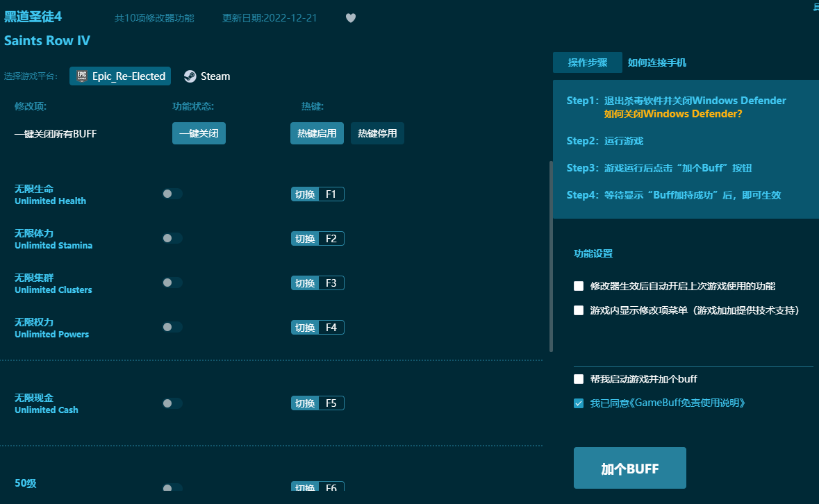Screen dimensions: 819x504
Task: Uncheck the GameBuff disclaimer agreement checkbox
Action: coord(579,403)
